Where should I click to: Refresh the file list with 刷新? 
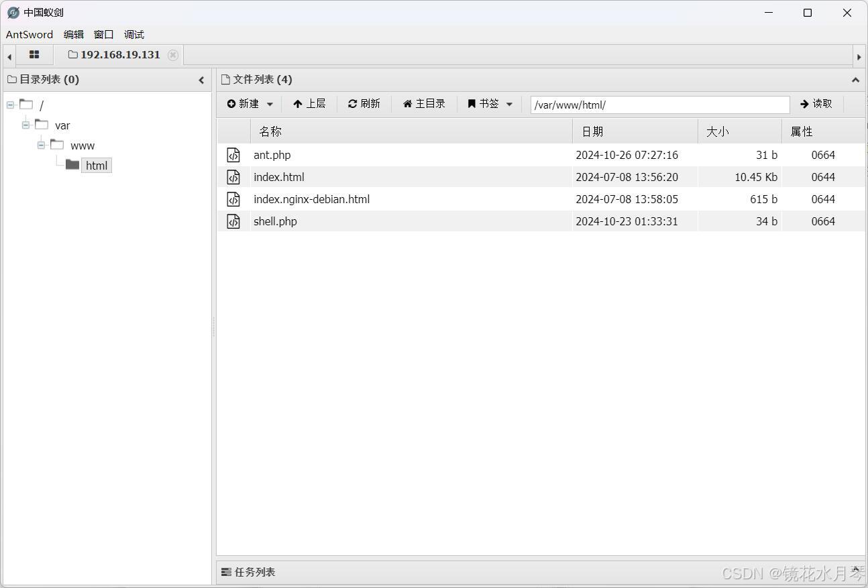pyautogui.click(x=364, y=104)
